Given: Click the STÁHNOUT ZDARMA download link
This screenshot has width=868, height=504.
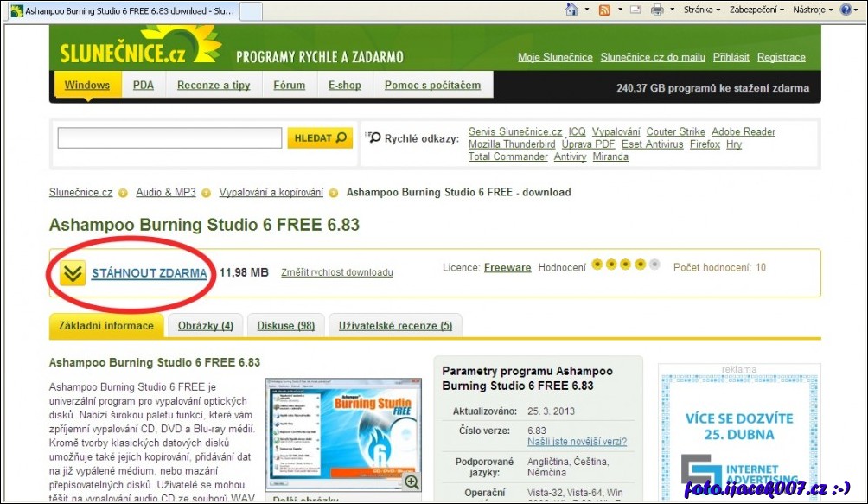Looking at the screenshot, I should tap(149, 273).
